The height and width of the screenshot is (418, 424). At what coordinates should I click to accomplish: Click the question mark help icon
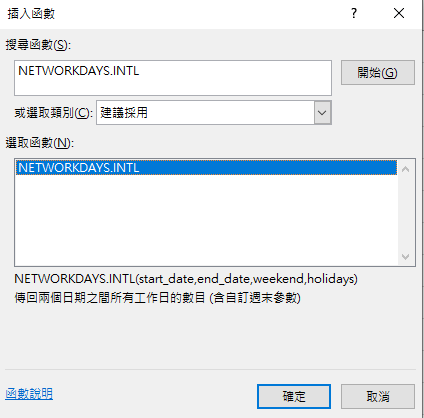point(354,13)
